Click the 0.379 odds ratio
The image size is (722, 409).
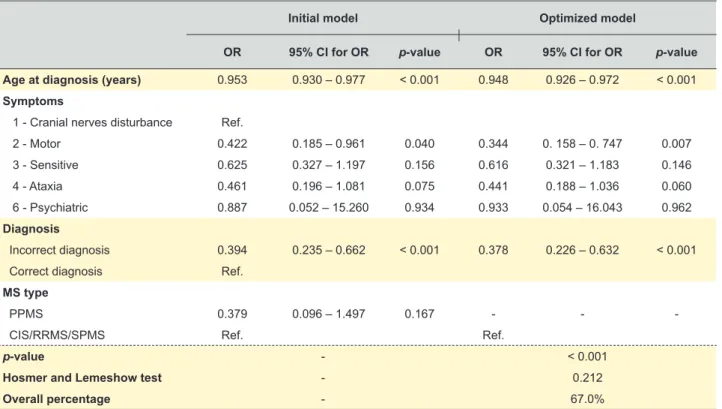pyautogui.click(x=232, y=314)
